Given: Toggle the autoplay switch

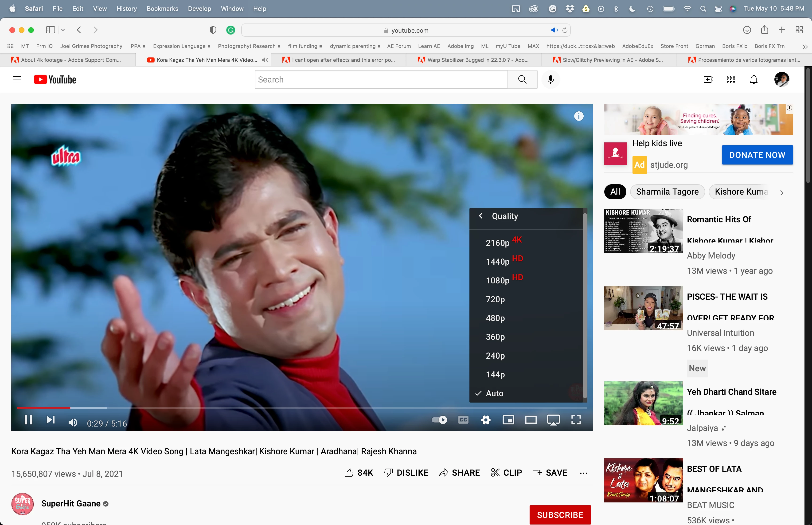Looking at the screenshot, I should coord(439,420).
